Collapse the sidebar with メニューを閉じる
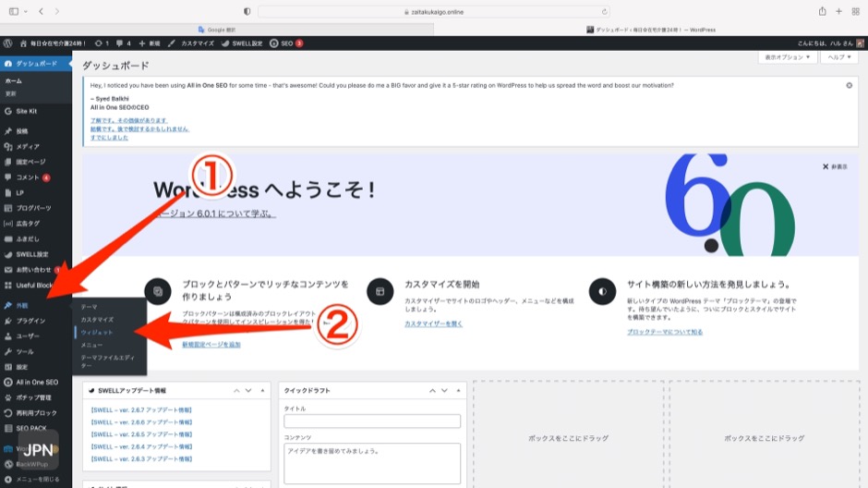868x488 pixels. tap(37, 480)
